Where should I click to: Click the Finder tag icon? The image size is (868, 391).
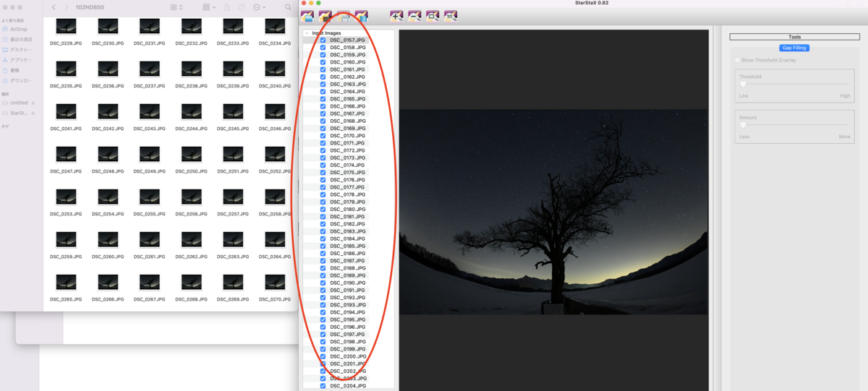[242, 7]
